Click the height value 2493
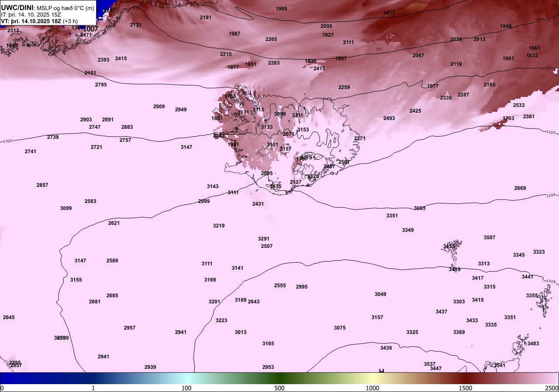Image resolution: width=559 pixels, height=392 pixels. [389, 118]
